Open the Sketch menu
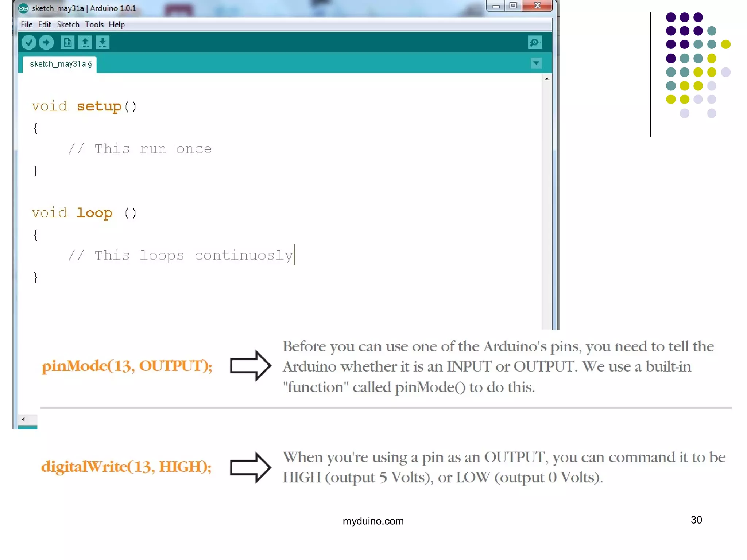Image resolution: width=747 pixels, height=560 pixels. [68, 24]
